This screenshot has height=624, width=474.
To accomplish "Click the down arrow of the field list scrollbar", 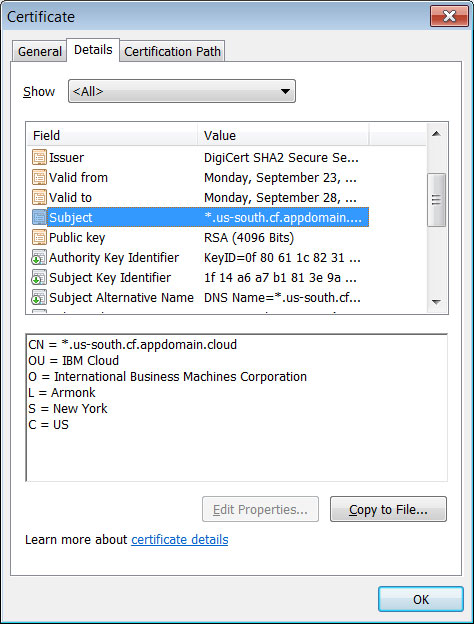I will coord(436,302).
